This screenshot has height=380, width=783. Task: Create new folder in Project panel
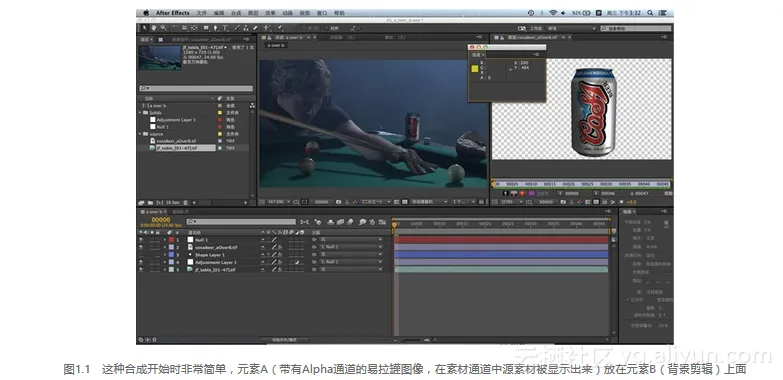(150, 203)
